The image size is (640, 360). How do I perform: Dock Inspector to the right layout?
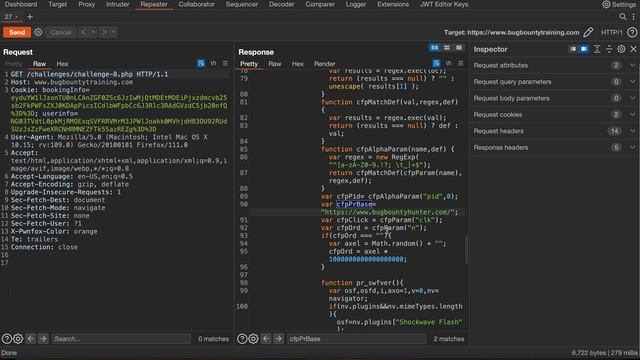pos(584,49)
